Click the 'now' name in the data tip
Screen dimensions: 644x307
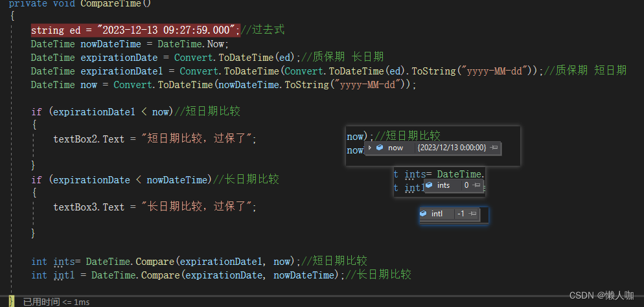[395, 148]
